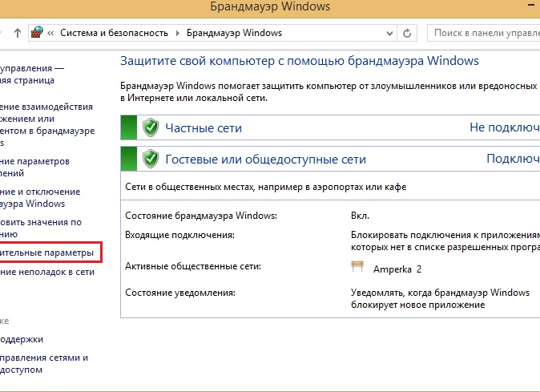Expand the Частные сети section
540x392 pixels.
pos(330,127)
